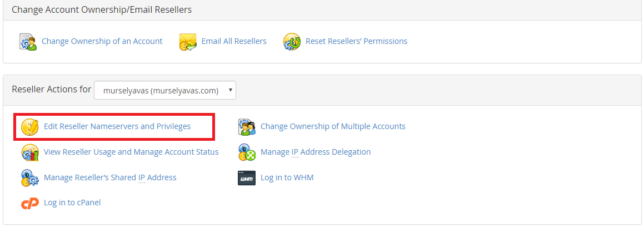
Task: Follow the Log in to cPanel link
Action: click(72, 203)
